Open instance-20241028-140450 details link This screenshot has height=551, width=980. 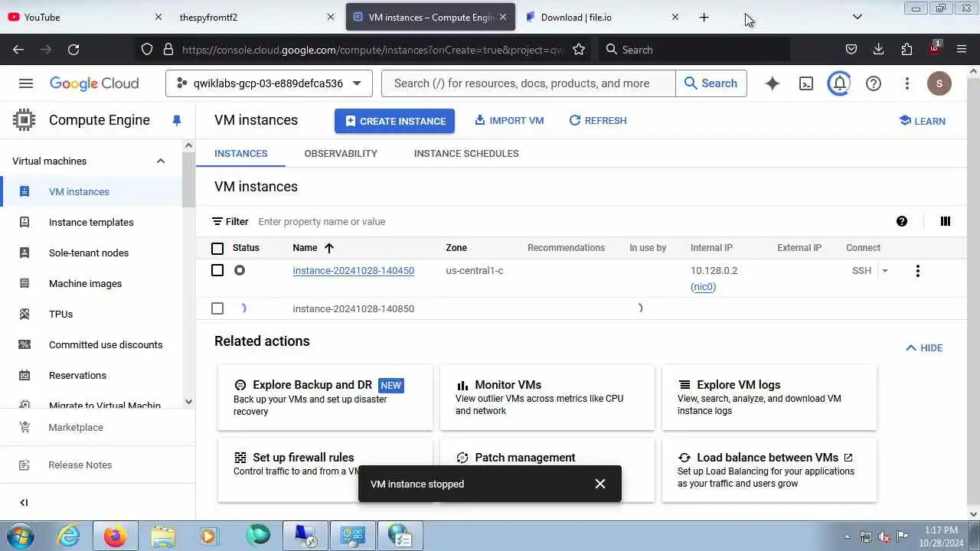point(353,270)
